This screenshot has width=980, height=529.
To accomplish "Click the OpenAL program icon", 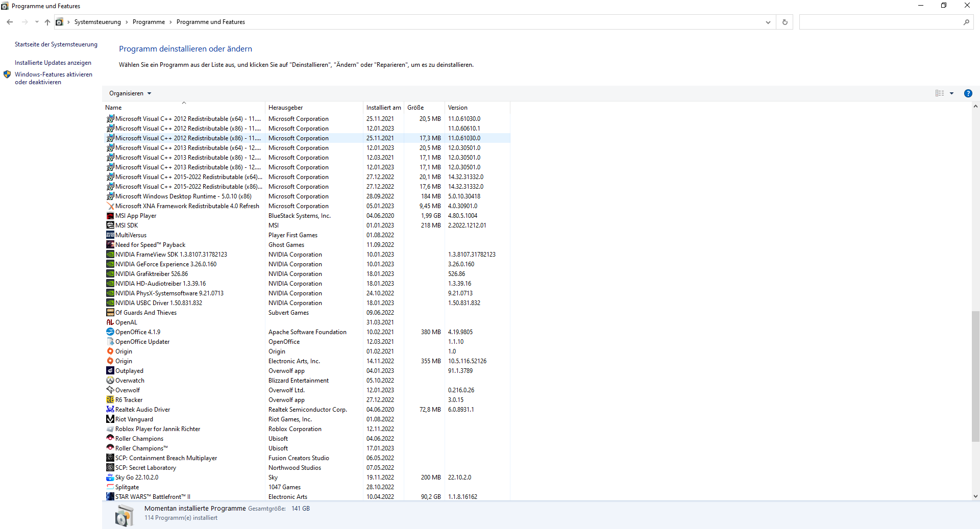I will (110, 322).
